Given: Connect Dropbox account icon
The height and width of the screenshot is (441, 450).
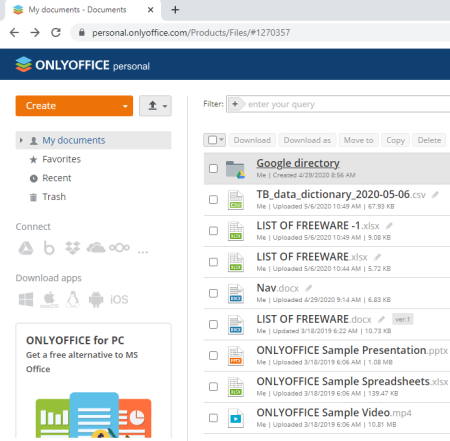Looking at the screenshot, I should pyautogui.click(x=72, y=248).
